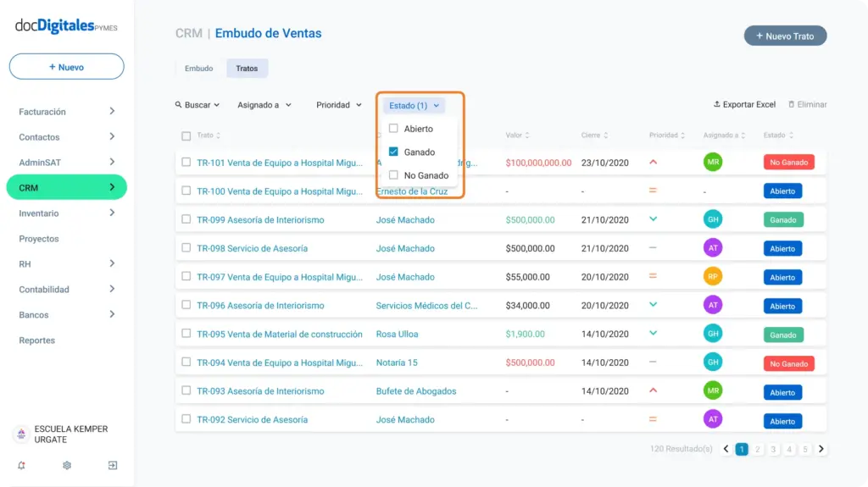Click the trash icon next to Eliminar

tap(791, 104)
